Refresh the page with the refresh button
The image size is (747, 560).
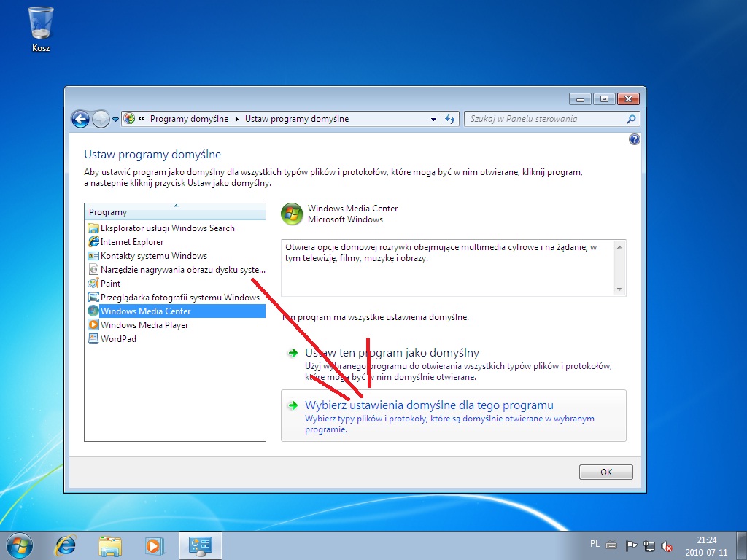click(450, 119)
